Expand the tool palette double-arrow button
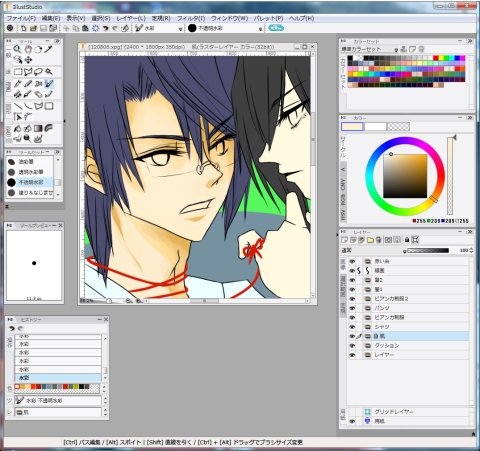480x451 pixels. coord(57,41)
